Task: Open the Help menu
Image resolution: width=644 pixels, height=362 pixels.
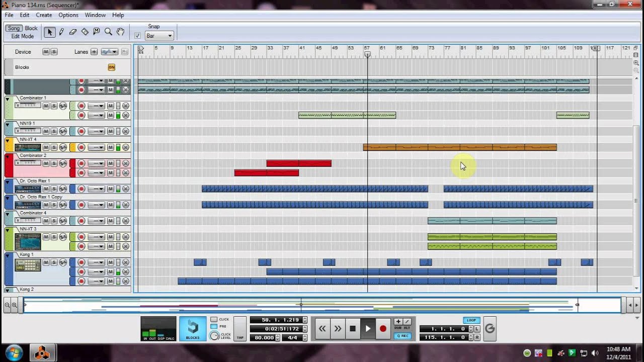Action: click(118, 15)
